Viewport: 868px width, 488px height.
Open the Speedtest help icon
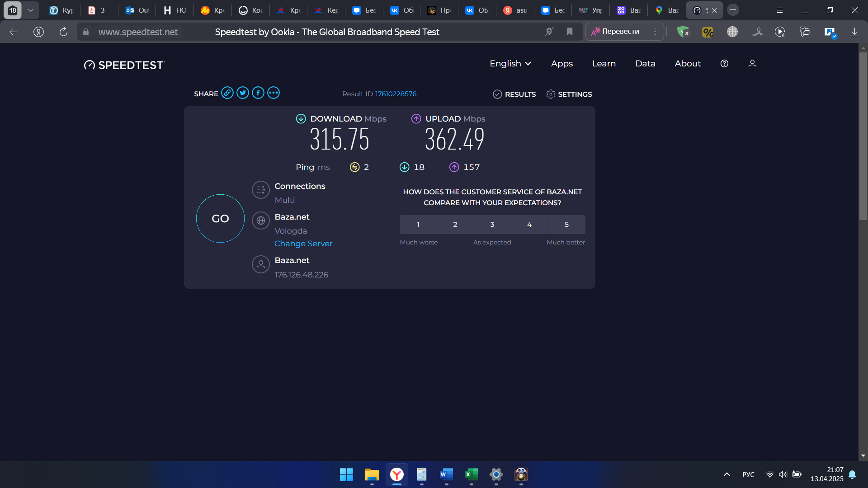click(724, 64)
